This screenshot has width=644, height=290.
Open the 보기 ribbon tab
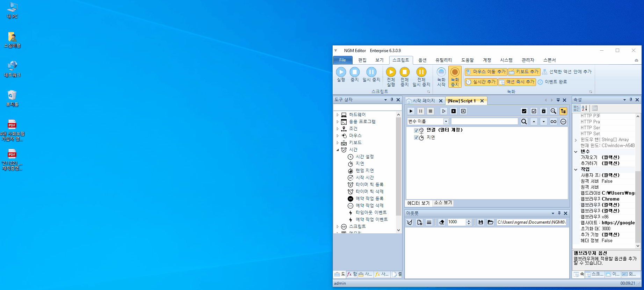(x=379, y=60)
